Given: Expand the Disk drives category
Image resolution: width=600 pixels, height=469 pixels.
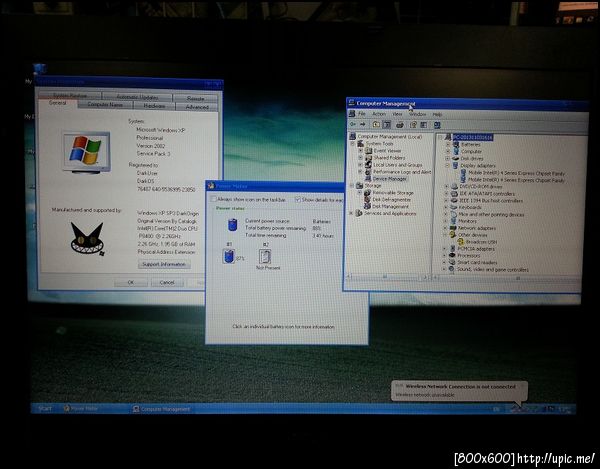Looking at the screenshot, I should [447, 158].
